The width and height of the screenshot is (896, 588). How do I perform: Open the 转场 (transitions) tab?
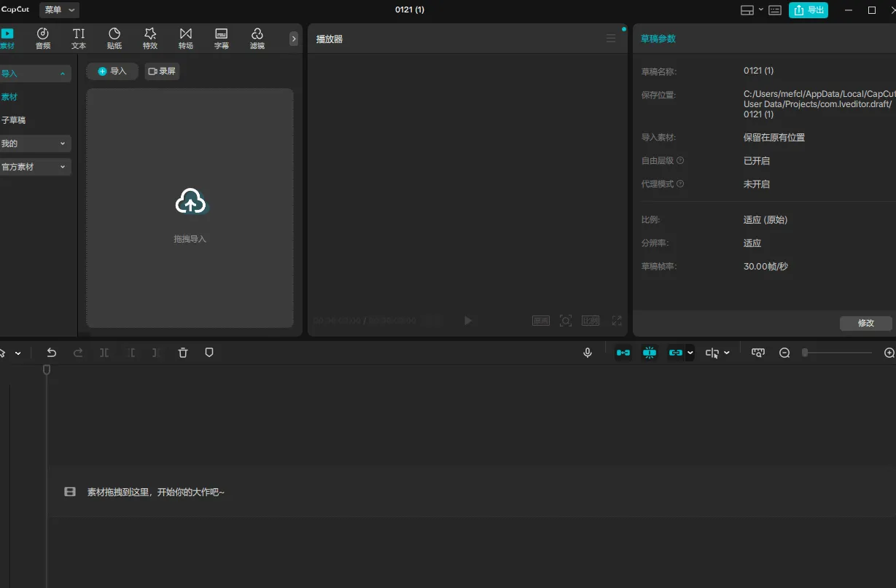186,39
